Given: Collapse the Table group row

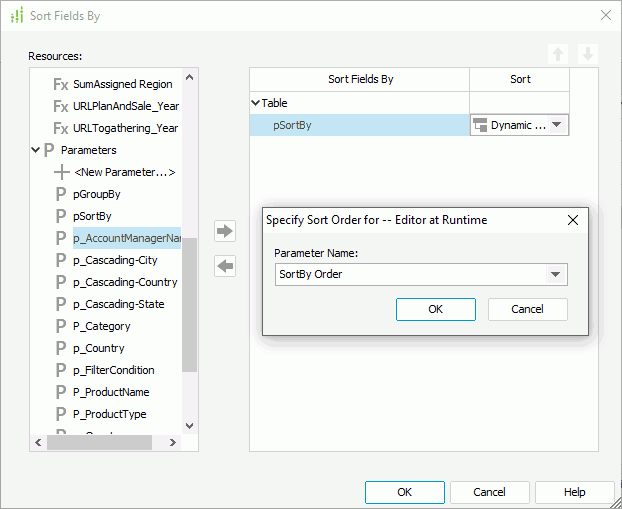Looking at the screenshot, I should tap(256, 103).
